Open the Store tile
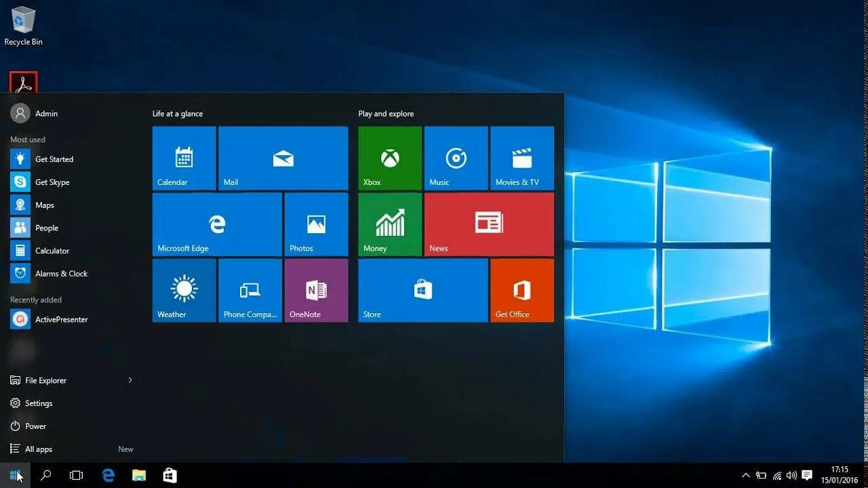This screenshot has width=868, height=488. (423, 290)
